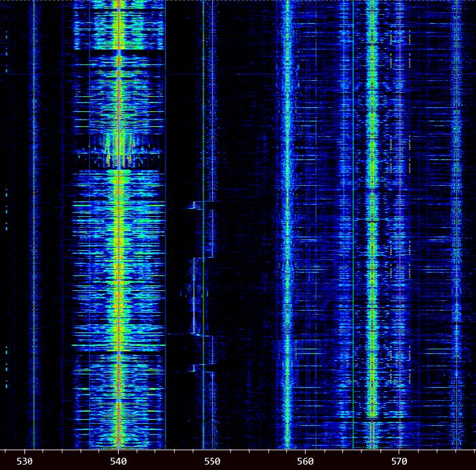476x470 pixels.
Task: Select the faint 576 kHz carrier line
Action: 456,224
